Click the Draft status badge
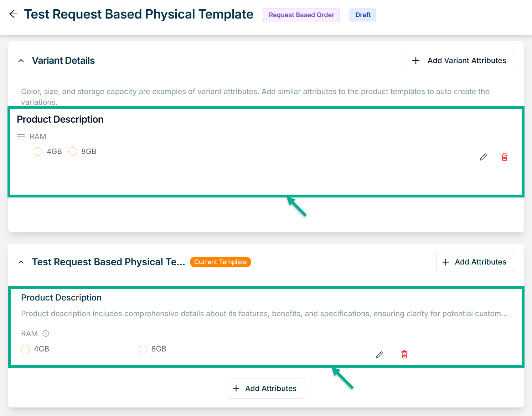 (363, 15)
